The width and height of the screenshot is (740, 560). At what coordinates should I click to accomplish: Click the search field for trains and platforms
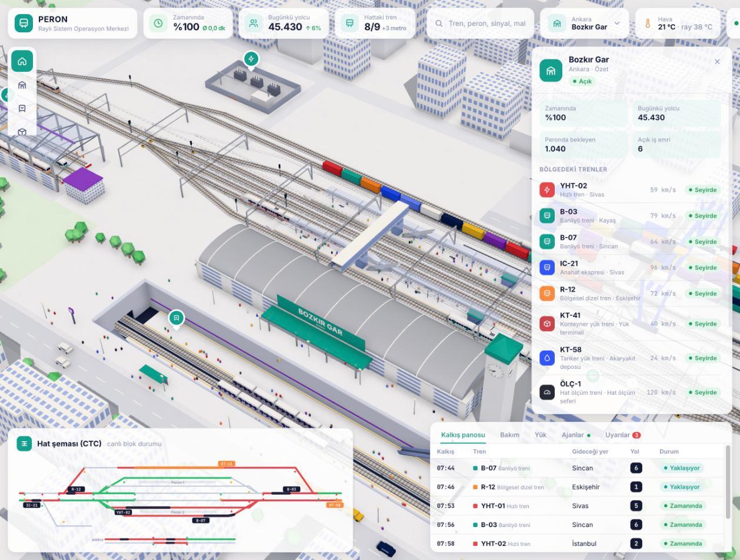[x=480, y=24]
